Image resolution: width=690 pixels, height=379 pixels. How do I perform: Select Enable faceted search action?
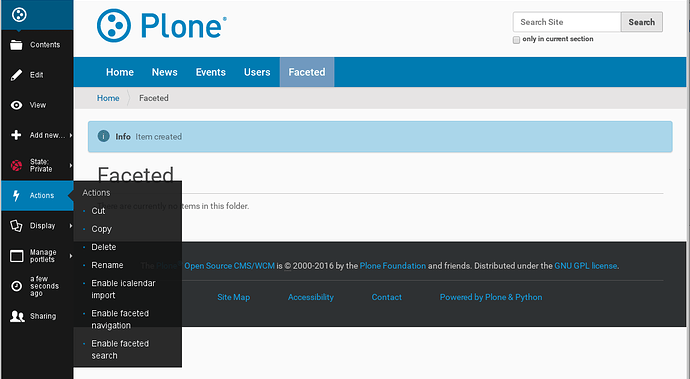tap(120, 350)
